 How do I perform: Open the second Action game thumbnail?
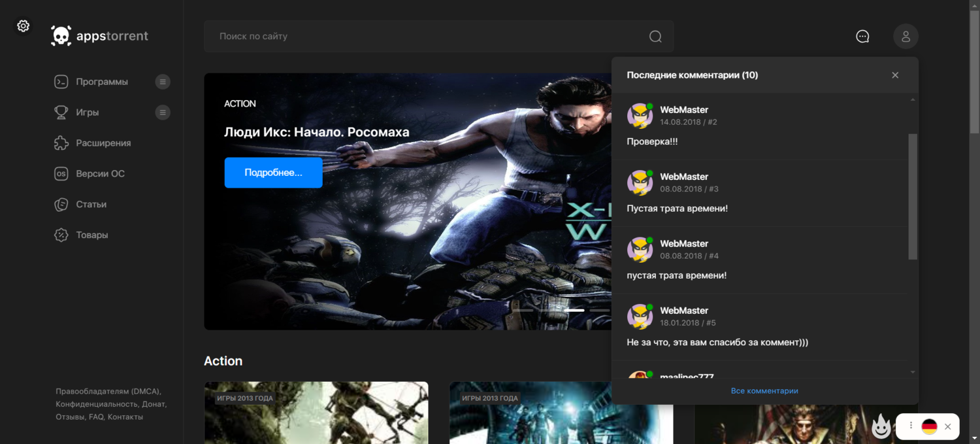point(561,413)
